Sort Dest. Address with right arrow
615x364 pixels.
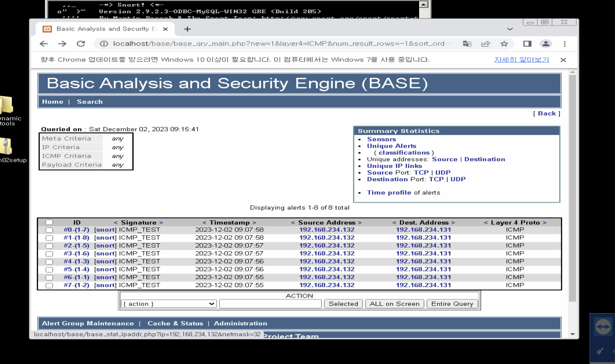pos(453,223)
